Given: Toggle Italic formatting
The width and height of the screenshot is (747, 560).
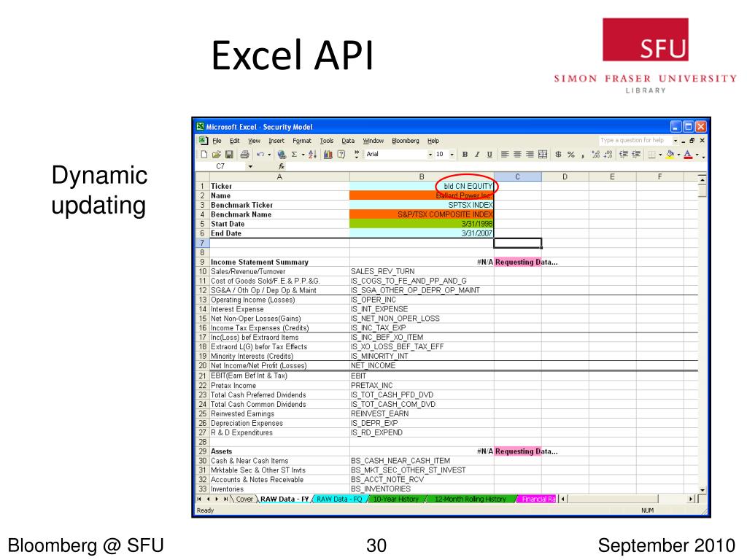Looking at the screenshot, I should tap(477, 155).
